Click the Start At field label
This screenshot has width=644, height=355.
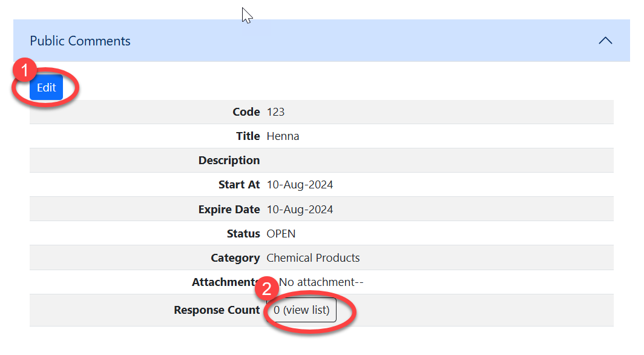(x=238, y=185)
